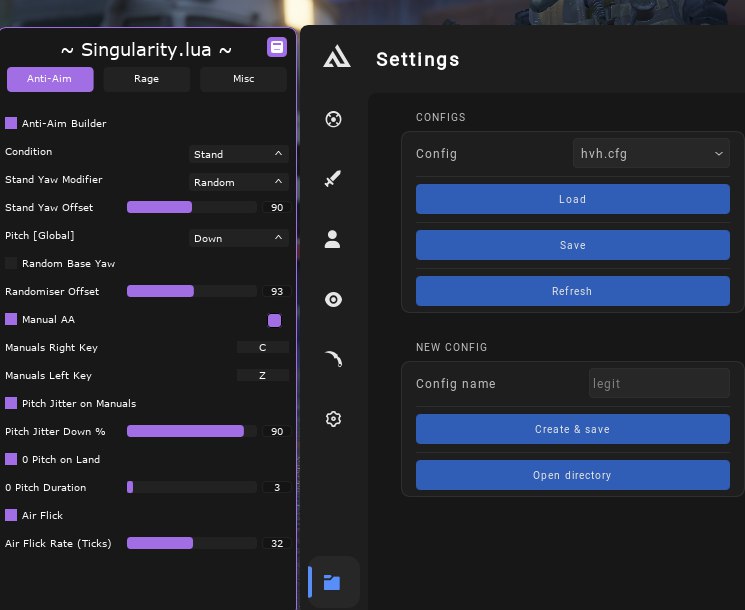Image resolution: width=745 pixels, height=610 pixels.
Task: Open the lifebuoy sidebar section
Action: click(x=333, y=119)
